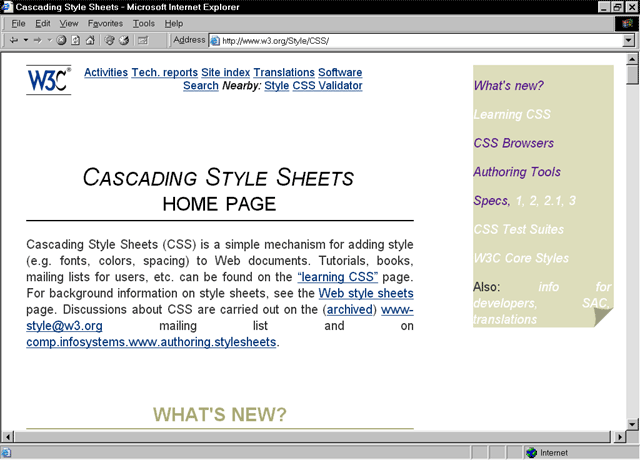The height and width of the screenshot is (460, 640).
Task: Go back with the Back arrow
Action: pos(14,40)
